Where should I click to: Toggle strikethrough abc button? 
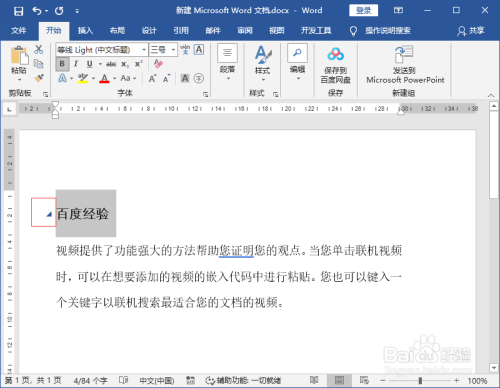click(x=111, y=64)
